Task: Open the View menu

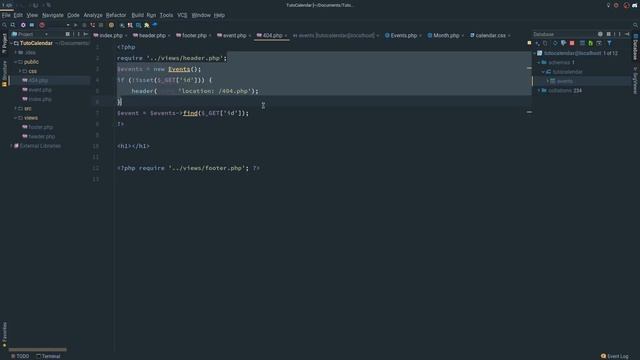Action: tap(32, 15)
